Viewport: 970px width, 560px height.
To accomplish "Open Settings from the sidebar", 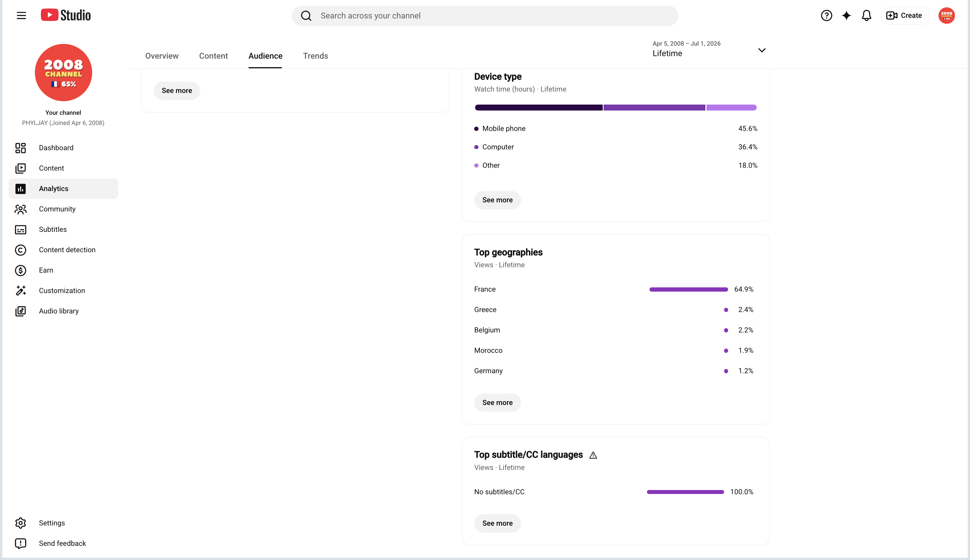I will (63, 523).
